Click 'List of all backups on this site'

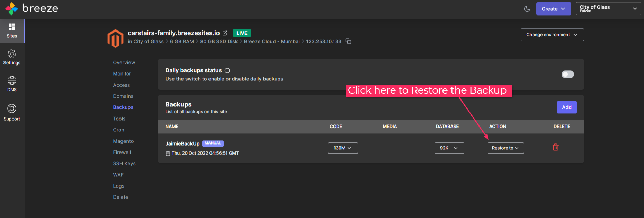coord(196,112)
